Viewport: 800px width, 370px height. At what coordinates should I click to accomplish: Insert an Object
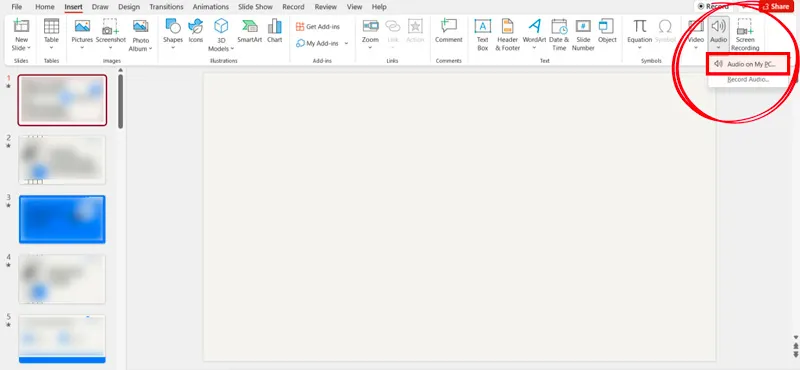pos(607,31)
